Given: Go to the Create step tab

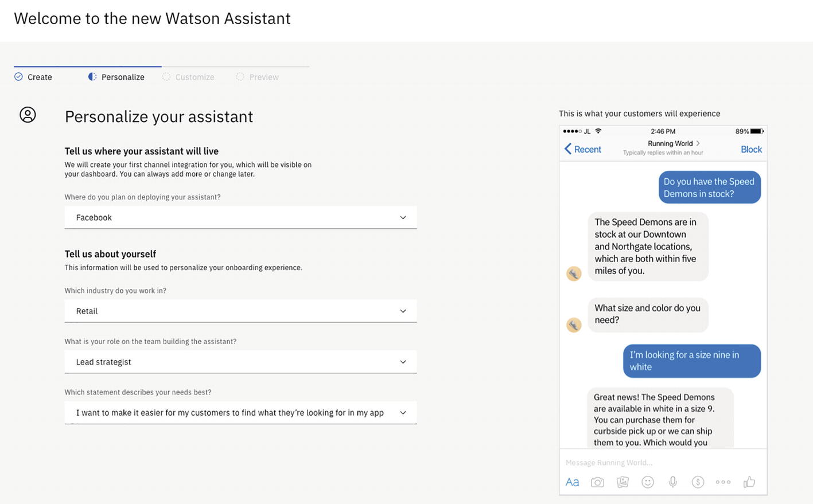Looking at the screenshot, I should [x=34, y=77].
